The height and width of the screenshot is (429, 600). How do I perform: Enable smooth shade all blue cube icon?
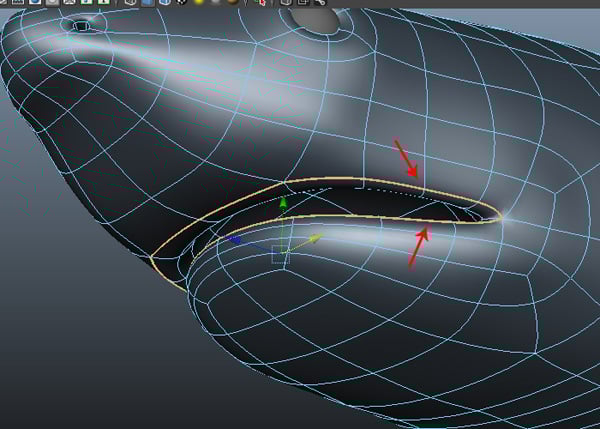tap(147, 2)
